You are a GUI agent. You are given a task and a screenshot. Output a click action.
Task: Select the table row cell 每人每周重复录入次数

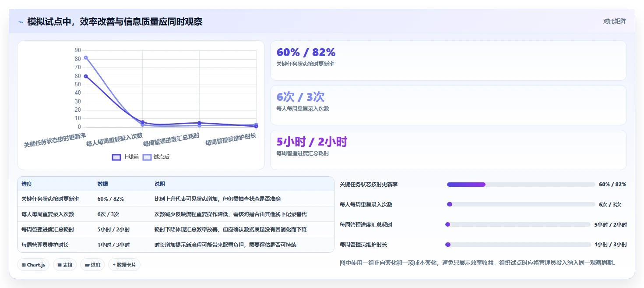click(48, 214)
